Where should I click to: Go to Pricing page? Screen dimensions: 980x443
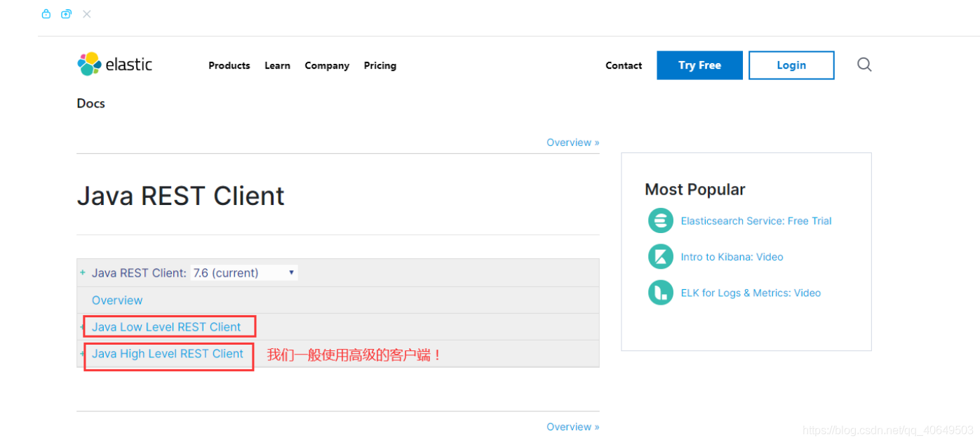click(x=380, y=65)
